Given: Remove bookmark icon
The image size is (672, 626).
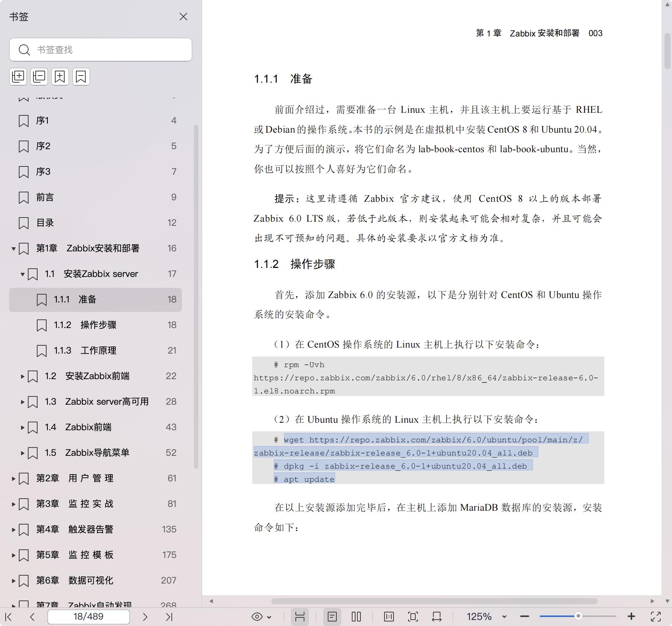Looking at the screenshot, I should point(81,77).
